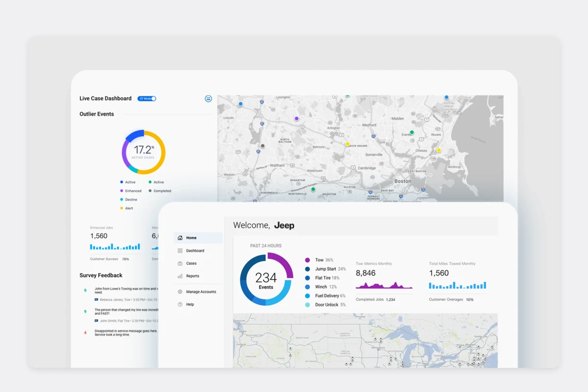The width and height of the screenshot is (588, 392).
Task: Click the yellow map marker at Davis Square
Action: [347, 144]
